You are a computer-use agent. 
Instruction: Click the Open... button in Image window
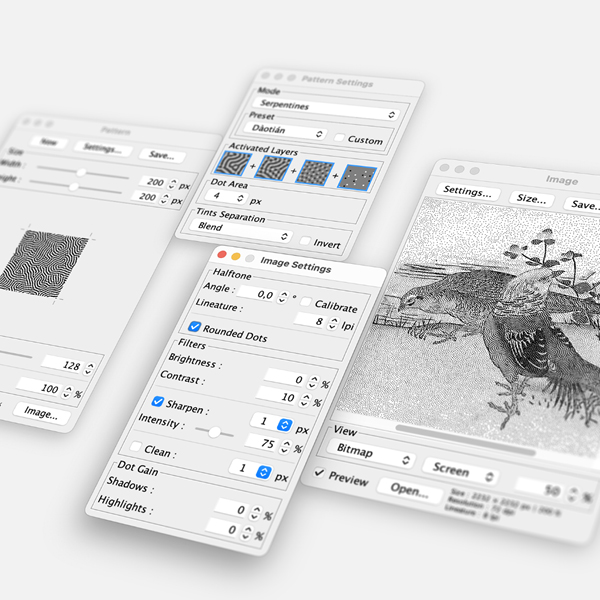[x=409, y=489]
